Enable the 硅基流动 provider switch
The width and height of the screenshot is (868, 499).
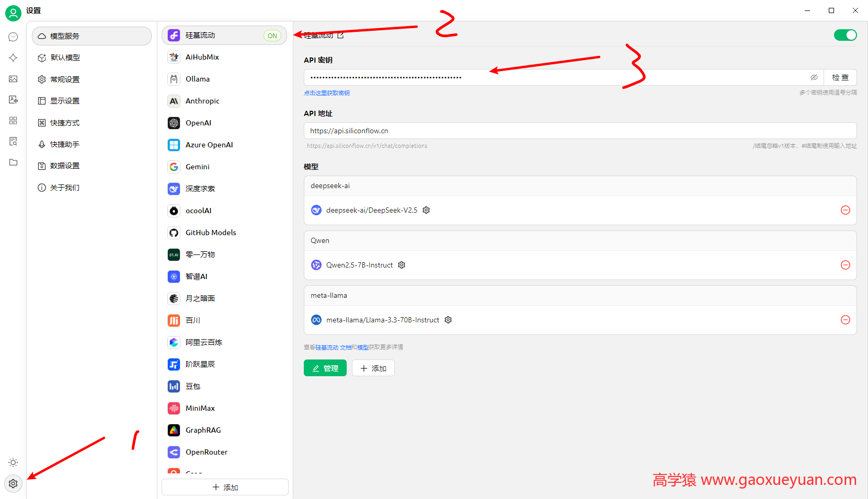845,35
